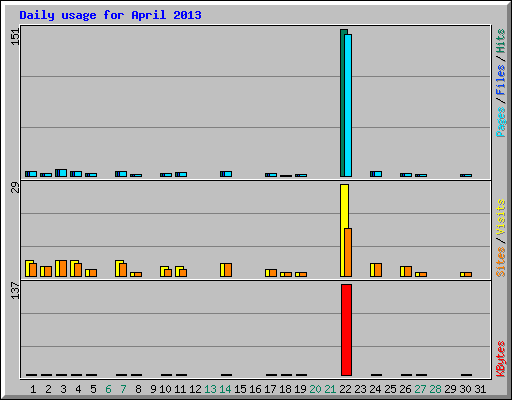This screenshot has width=512, height=400.
Task: Click day label '17' on x-axis
Action: (270, 389)
